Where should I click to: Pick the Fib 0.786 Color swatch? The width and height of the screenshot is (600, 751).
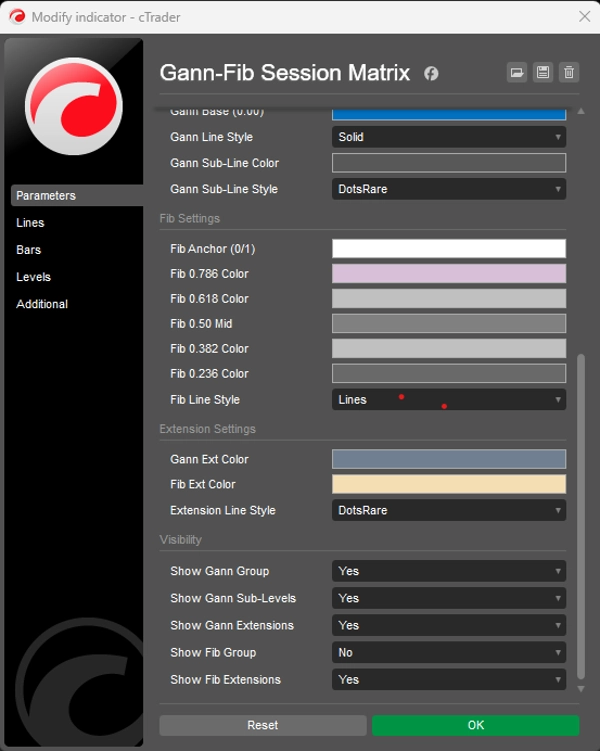(x=448, y=274)
